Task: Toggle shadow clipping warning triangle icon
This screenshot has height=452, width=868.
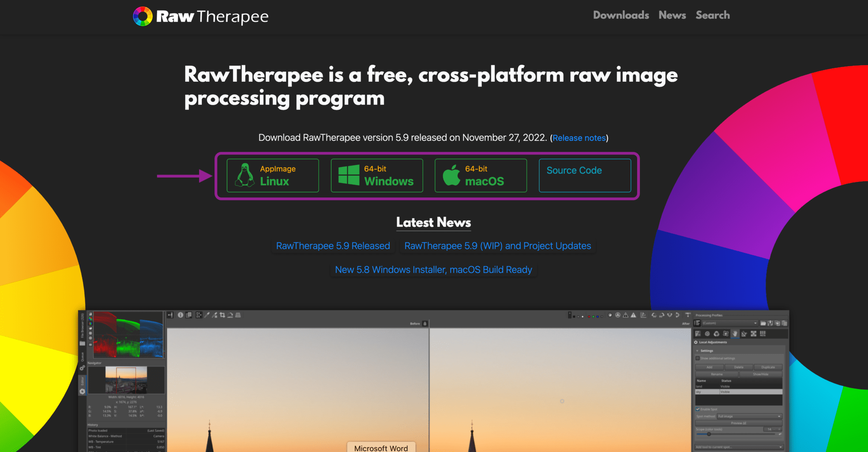Action: pos(625,315)
